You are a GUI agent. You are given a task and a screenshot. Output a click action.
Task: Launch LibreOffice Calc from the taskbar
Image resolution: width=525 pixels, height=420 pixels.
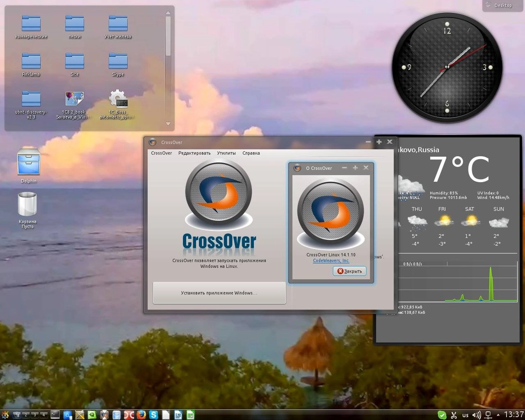(190, 415)
